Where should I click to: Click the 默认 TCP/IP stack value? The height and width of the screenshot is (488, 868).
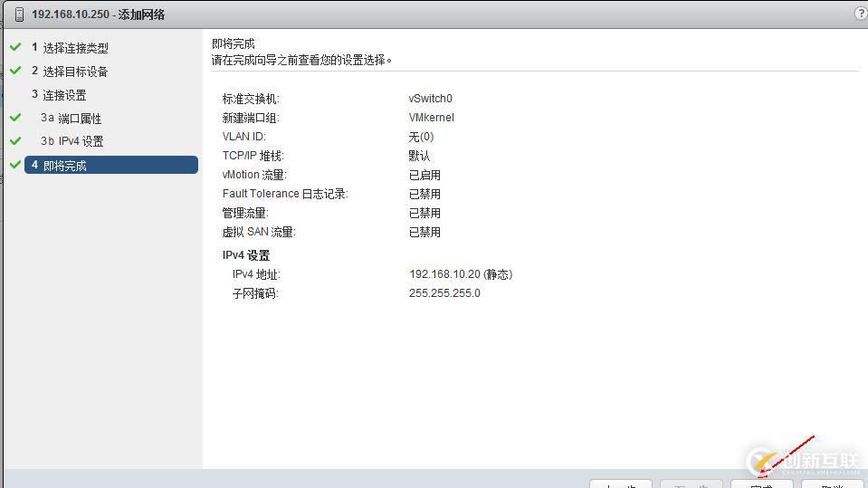(x=419, y=156)
